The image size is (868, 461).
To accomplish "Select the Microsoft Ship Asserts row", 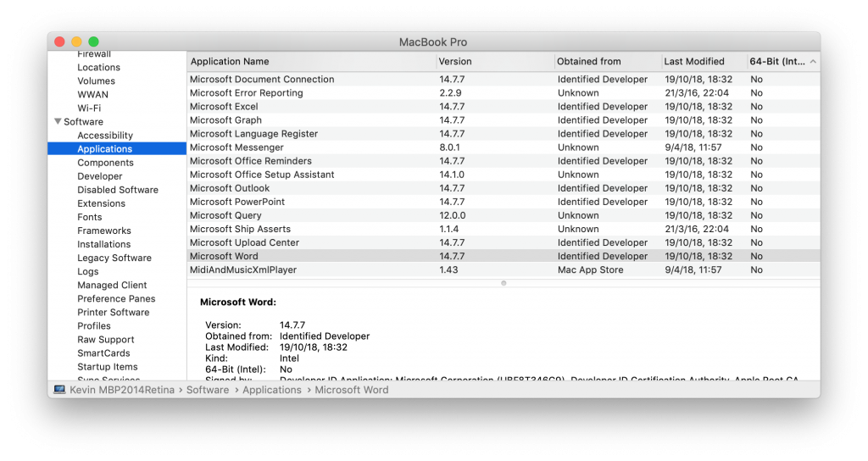I will point(504,229).
